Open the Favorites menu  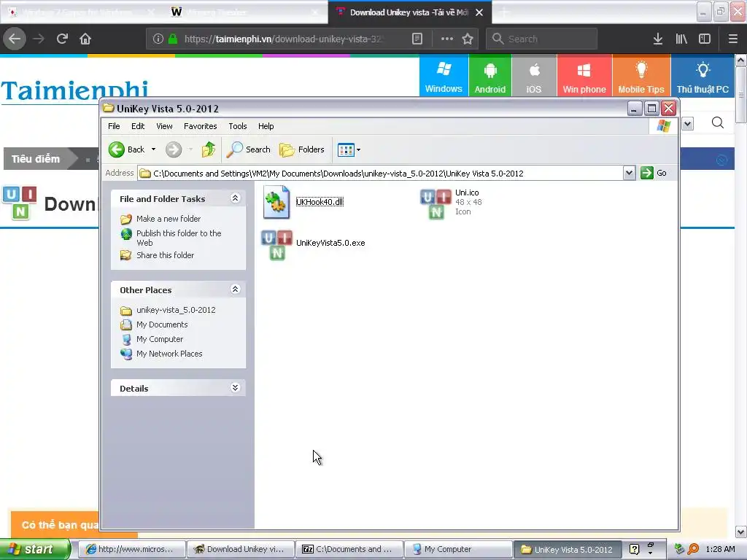tap(200, 126)
